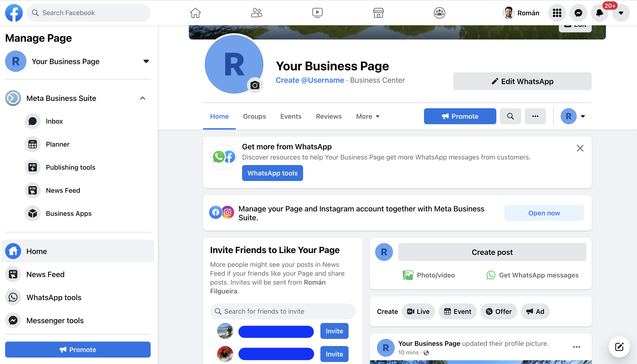Open the More dropdown on page tabs

pyautogui.click(x=367, y=116)
